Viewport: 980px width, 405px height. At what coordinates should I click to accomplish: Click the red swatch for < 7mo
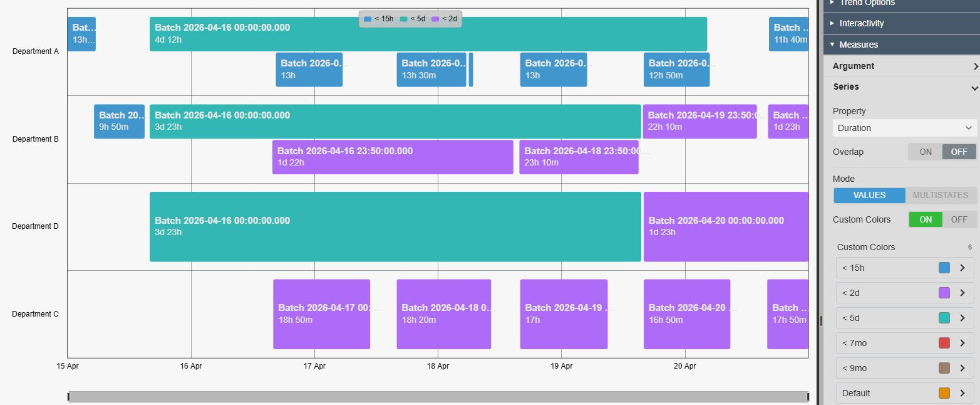(x=944, y=343)
